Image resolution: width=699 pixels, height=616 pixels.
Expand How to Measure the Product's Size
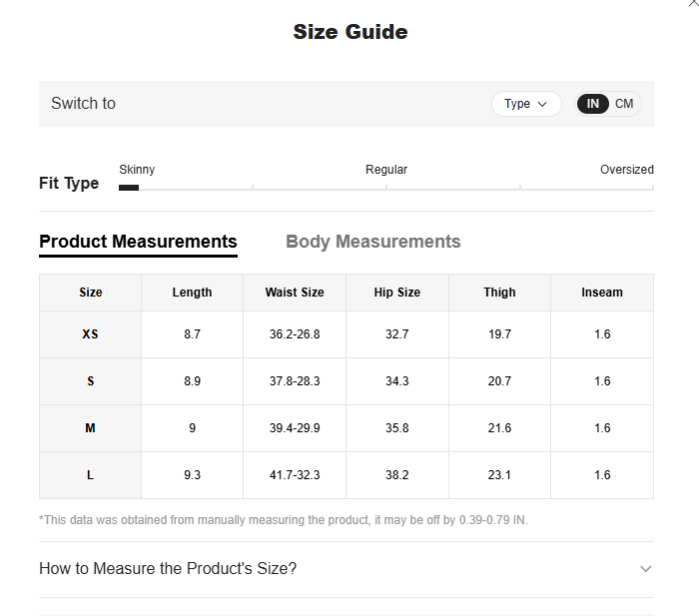coord(168,569)
